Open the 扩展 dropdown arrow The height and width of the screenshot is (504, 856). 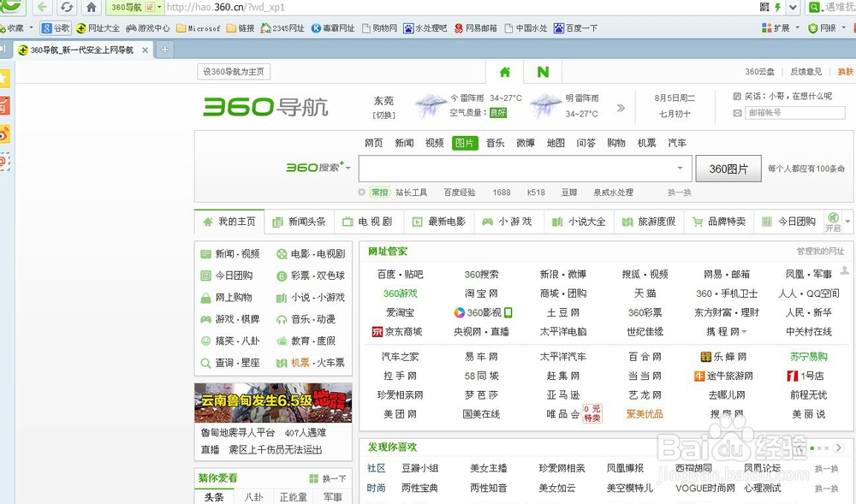click(798, 27)
